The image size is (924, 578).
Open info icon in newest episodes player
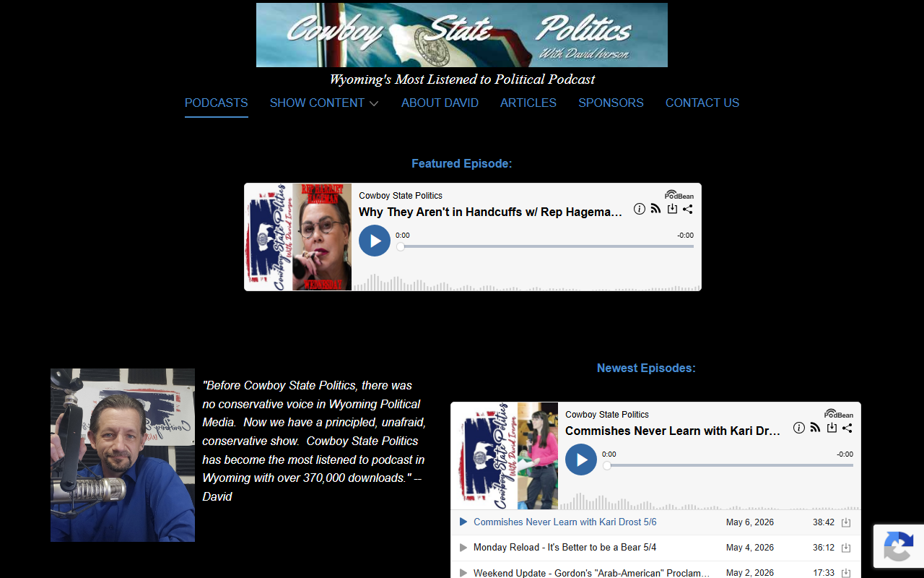pos(799,428)
